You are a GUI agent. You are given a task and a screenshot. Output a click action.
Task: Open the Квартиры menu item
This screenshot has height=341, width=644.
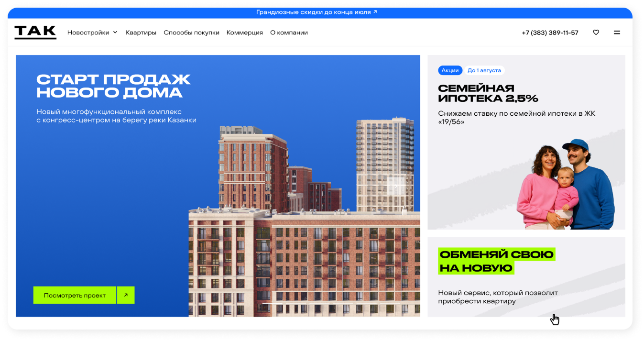141,33
